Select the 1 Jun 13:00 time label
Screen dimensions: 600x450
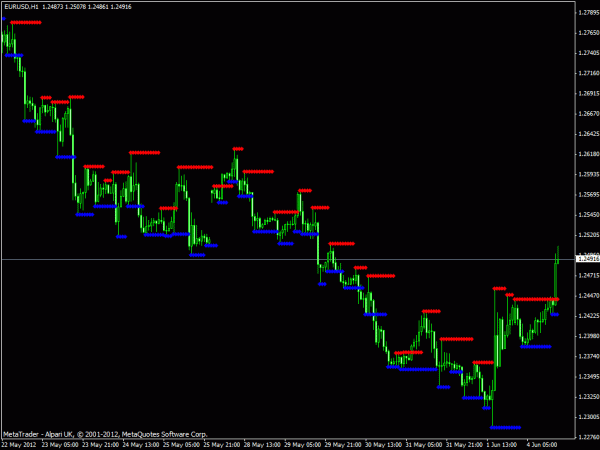pyautogui.click(x=501, y=445)
